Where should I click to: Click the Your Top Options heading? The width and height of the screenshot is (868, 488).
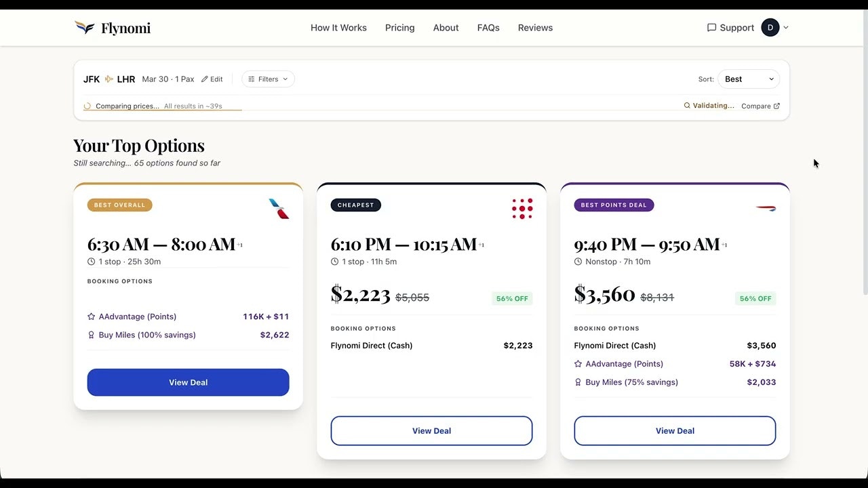click(x=139, y=146)
